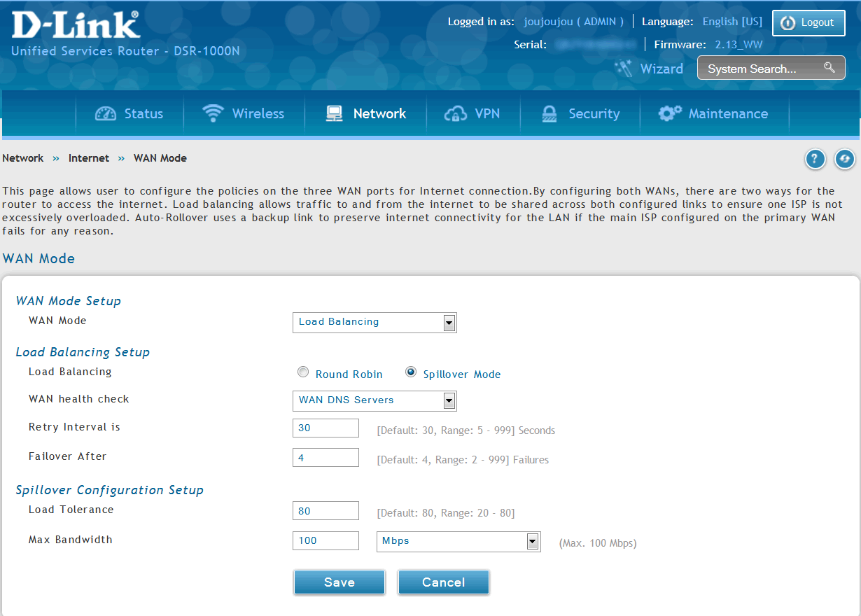Click the firmware version 2.13_WW
Viewport: 861px width, 616px height.
pos(738,45)
